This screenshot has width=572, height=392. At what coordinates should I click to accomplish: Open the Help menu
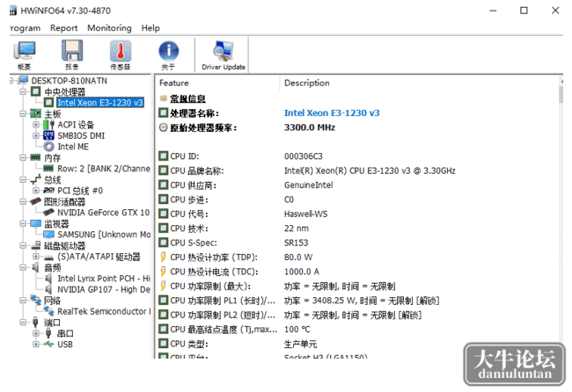[x=150, y=28]
